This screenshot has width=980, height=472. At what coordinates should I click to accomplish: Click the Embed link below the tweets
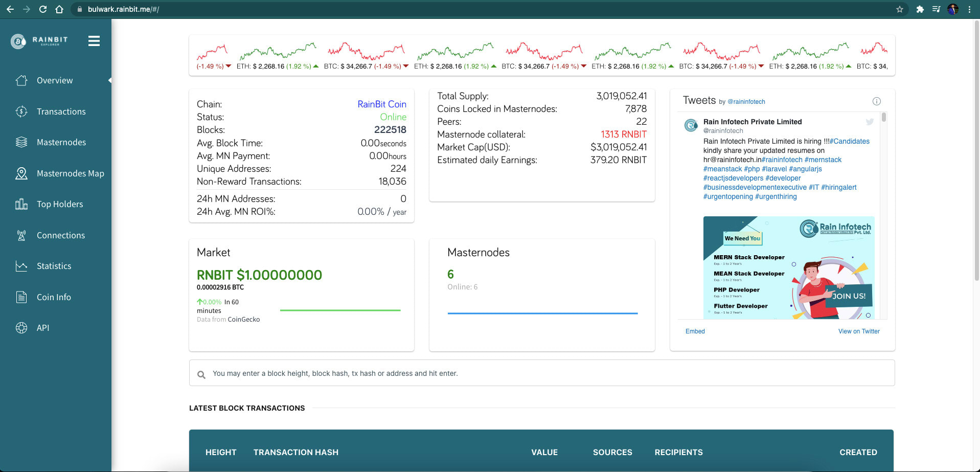point(695,331)
